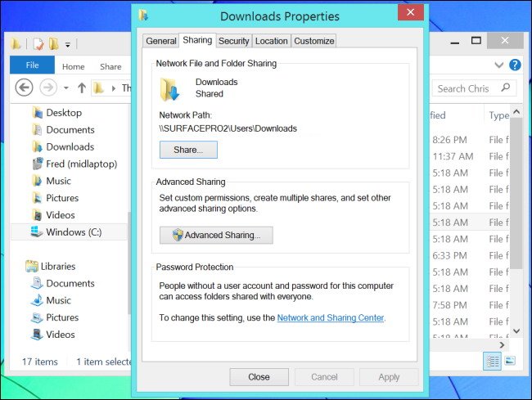Viewport: 532px width, 400px height.
Task: Click the Properties icon in Quick Access Toolbar
Action: coord(36,44)
